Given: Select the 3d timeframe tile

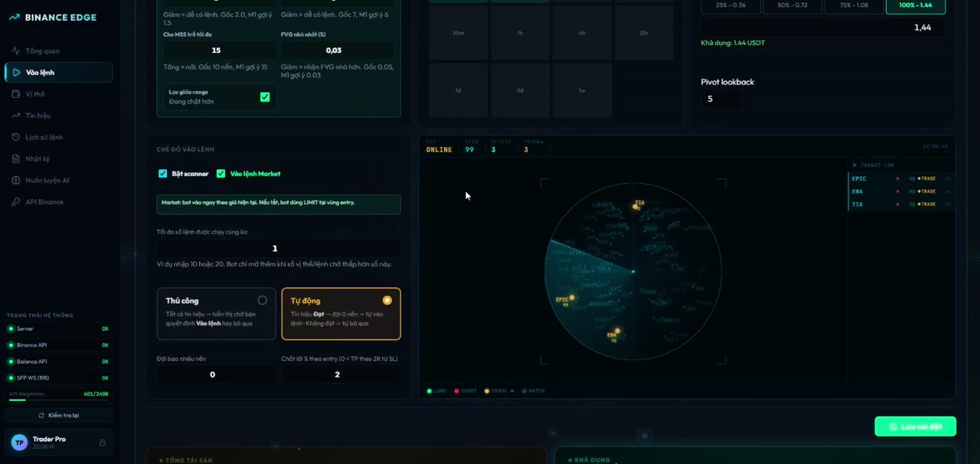Looking at the screenshot, I should click(520, 90).
